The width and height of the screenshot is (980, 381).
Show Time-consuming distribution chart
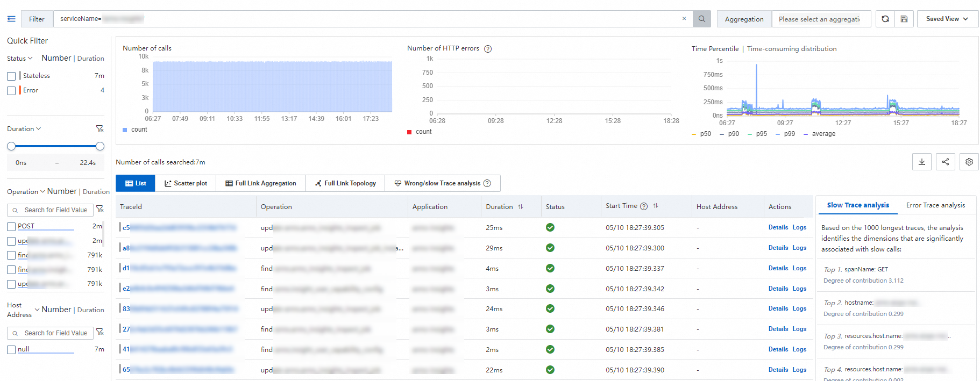point(792,49)
